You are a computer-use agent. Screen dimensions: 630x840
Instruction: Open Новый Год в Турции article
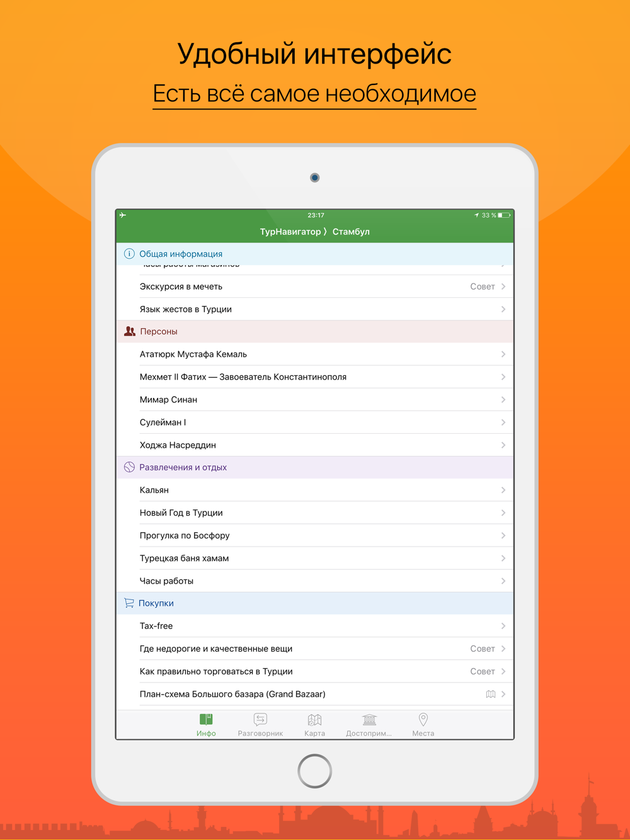coord(315,513)
